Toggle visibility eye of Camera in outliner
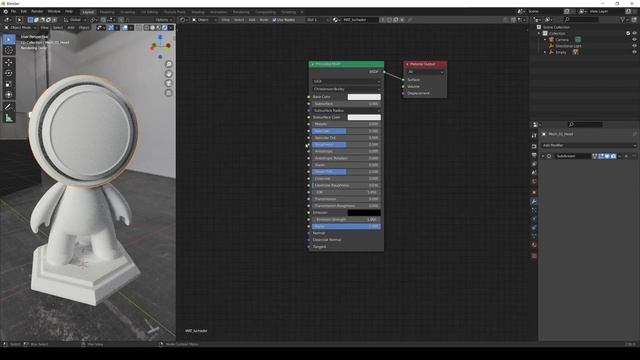 pos(634,40)
